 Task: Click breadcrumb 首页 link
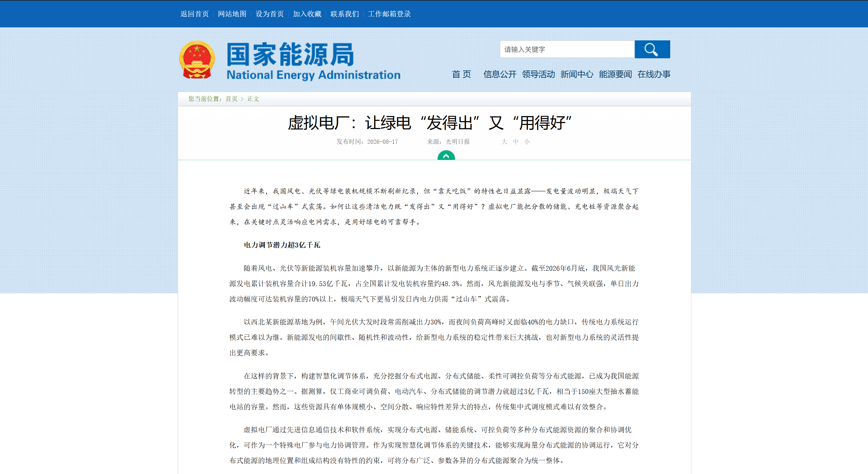231,99
